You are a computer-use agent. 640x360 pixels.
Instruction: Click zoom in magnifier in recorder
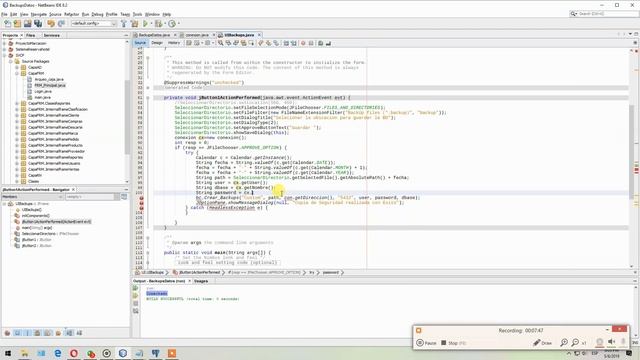pos(564,342)
